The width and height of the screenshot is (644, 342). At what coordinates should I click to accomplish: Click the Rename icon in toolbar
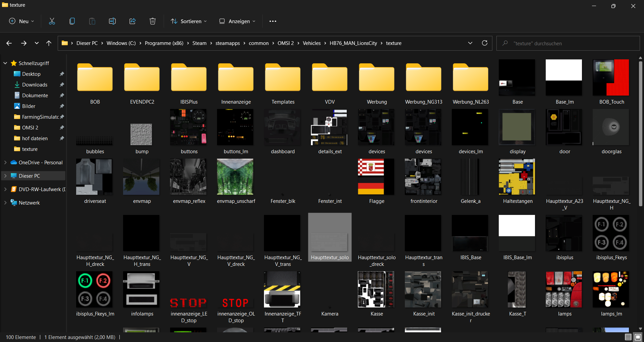pos(112,21)
